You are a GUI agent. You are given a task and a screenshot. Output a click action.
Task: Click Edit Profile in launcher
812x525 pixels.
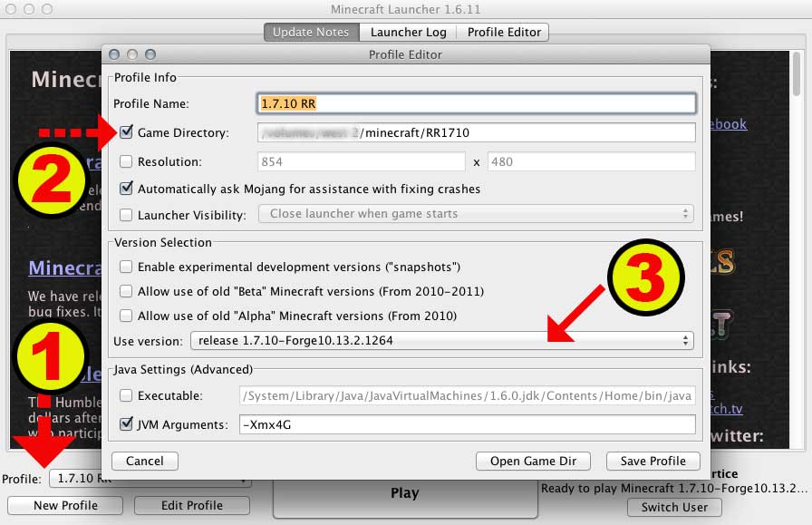(x=191, y=505)
